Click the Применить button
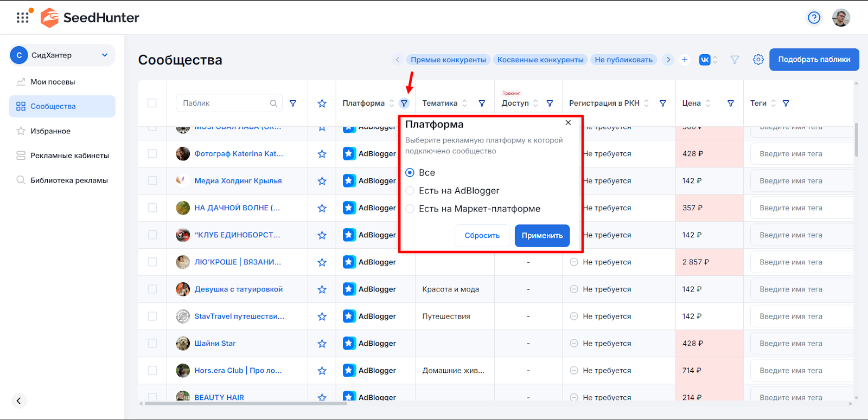Screen dimensions: 868x420 (x=541, y=236)
